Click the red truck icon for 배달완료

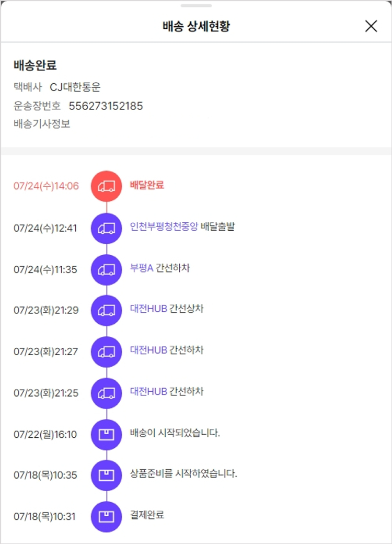[107, 186]
